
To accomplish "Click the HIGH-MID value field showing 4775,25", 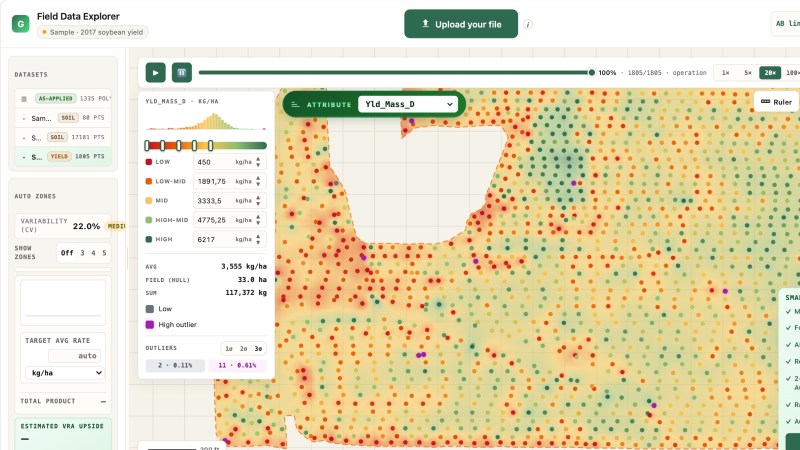I will coord(230,220).
